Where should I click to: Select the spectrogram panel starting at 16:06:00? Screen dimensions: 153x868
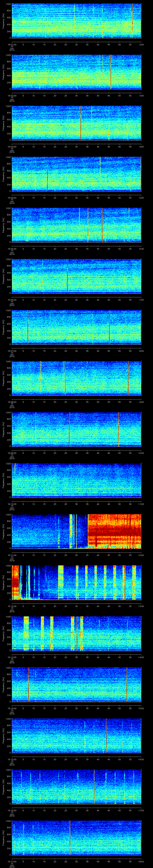click(76, 276)
